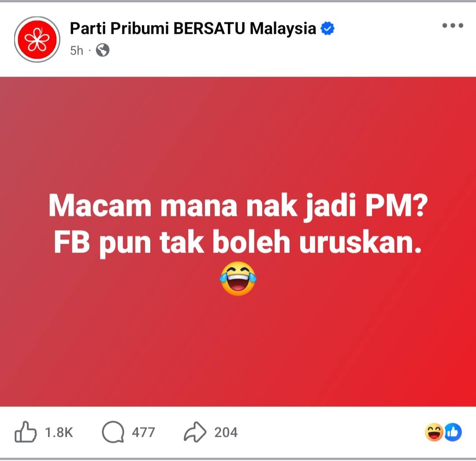The height and width of the screenshot is (461, 476).
Task: Tap the comment speech bubble icon
Action: [113, 432]
